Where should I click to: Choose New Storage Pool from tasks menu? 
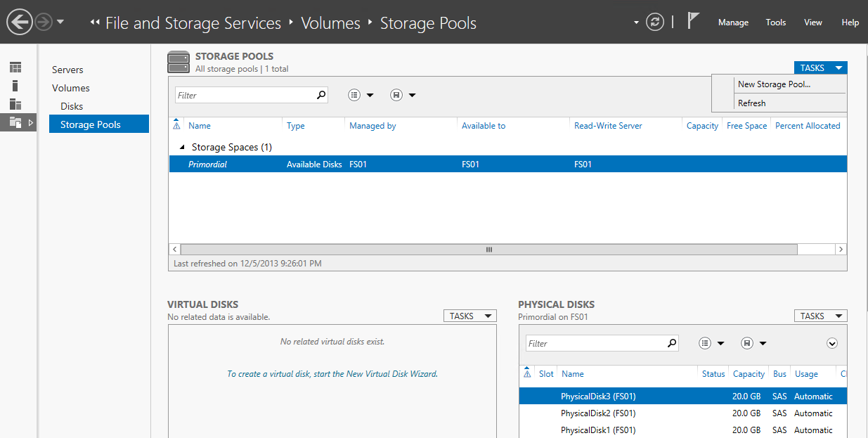[x=774, y=84]
